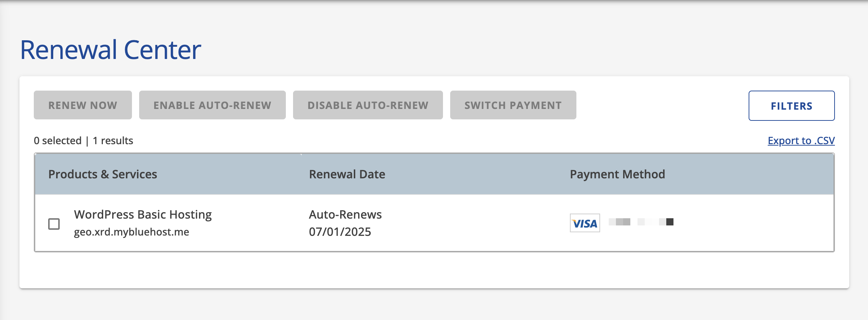Click the 1 results count text
The height and width of the screenshot is (320, 868).
(113, 141)
